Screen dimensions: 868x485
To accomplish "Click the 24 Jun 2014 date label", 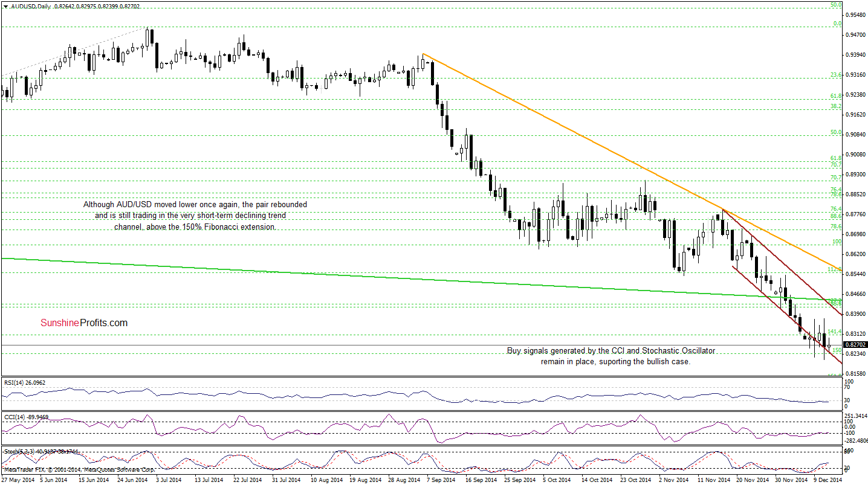I will click(x=132, y=480).
